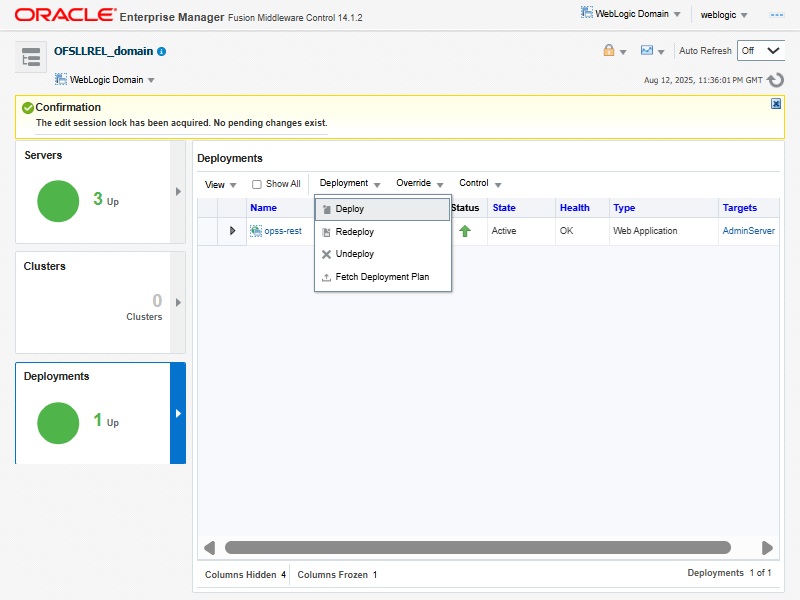Viewport: 800px width, 600px height.
Task: Select Redeploy from the Deployment menu
Action: pyautogui.click(x=382, y=232)
